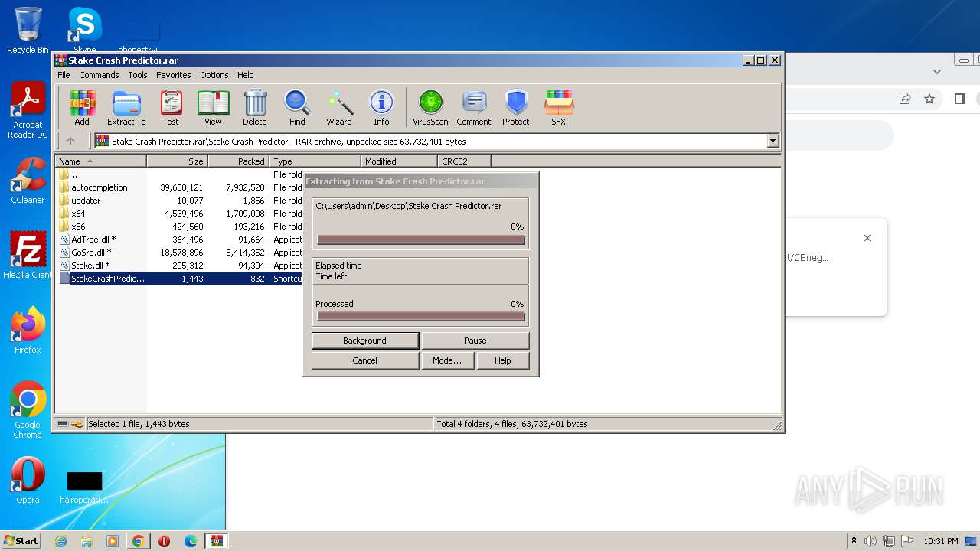Click the Delete toolbar icon
This screenshot has width=980, height=551.
(255, 107)
